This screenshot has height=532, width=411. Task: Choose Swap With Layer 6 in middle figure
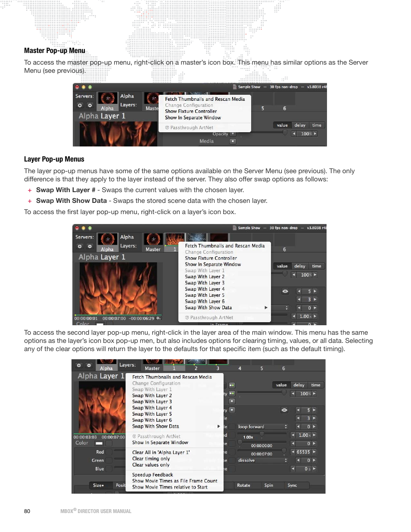(x=205, y=302)
